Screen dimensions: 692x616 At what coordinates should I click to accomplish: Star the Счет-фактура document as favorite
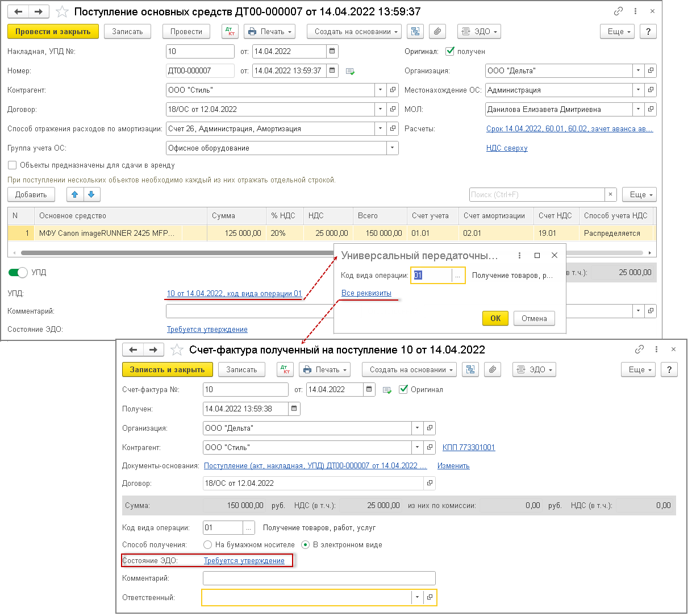click(177, 350)
